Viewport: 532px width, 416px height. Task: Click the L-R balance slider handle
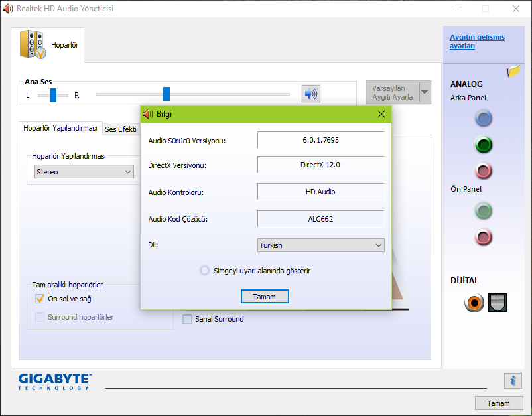tap(53, 95)
